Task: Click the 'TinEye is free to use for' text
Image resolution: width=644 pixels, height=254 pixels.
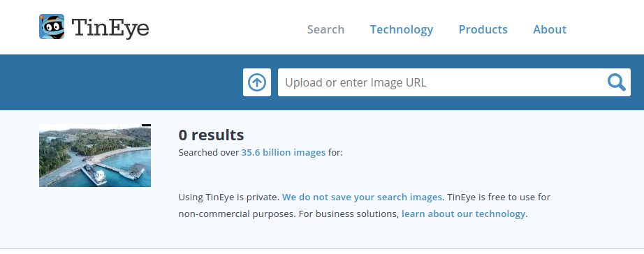Action: 499,197
